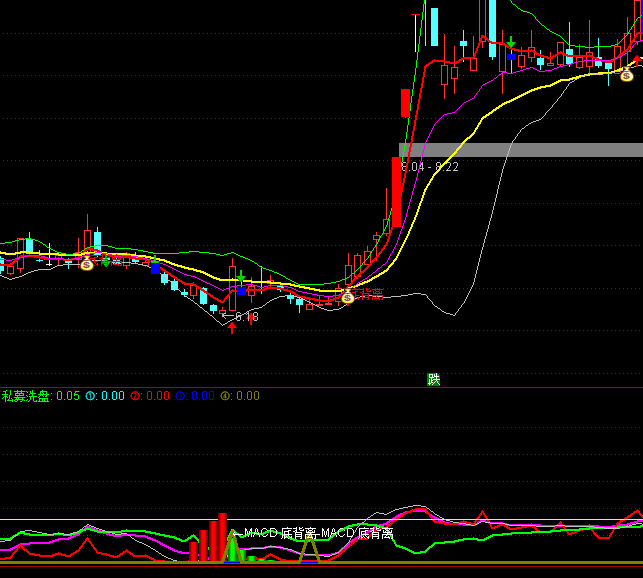Click the 6.18 low price label
Image resolution: width=643 pixels, height=578 pixels.
244,317
